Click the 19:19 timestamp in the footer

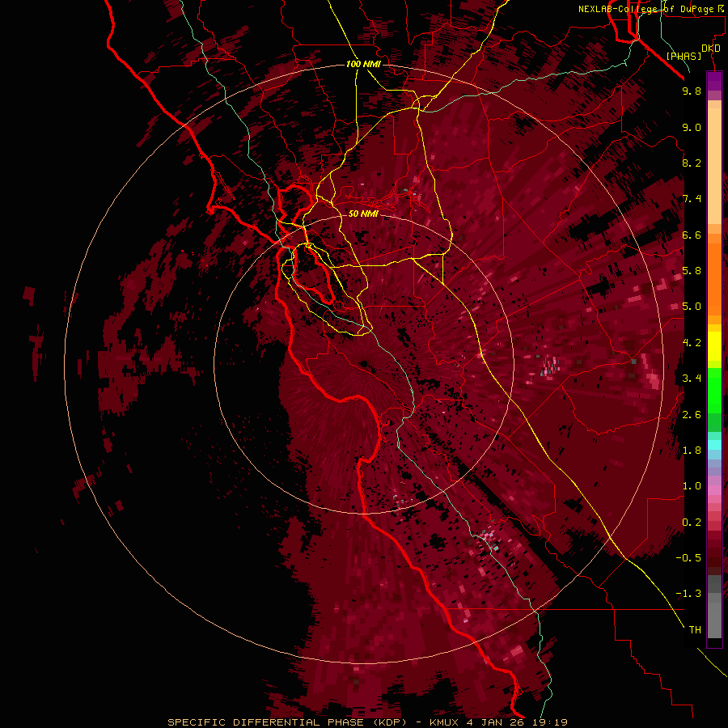[551, 722]
